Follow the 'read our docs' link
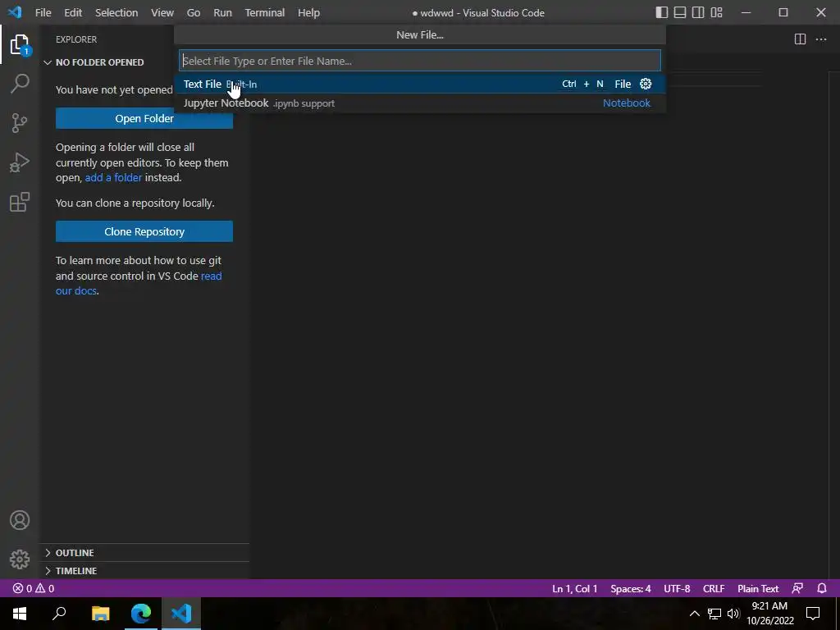Viewport: 840px width, 630px height. 211,276
